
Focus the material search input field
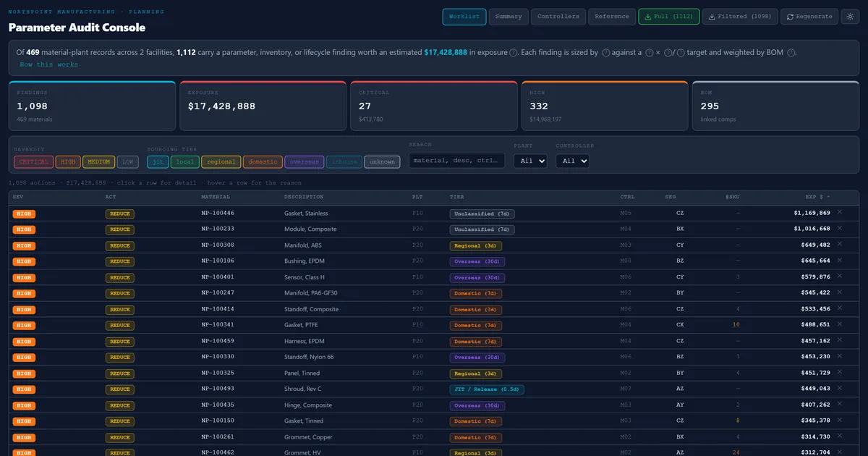[457, 161]
